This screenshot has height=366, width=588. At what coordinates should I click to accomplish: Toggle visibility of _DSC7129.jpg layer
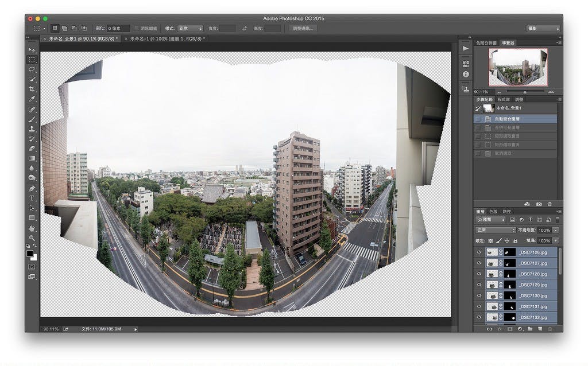[479, 285]
